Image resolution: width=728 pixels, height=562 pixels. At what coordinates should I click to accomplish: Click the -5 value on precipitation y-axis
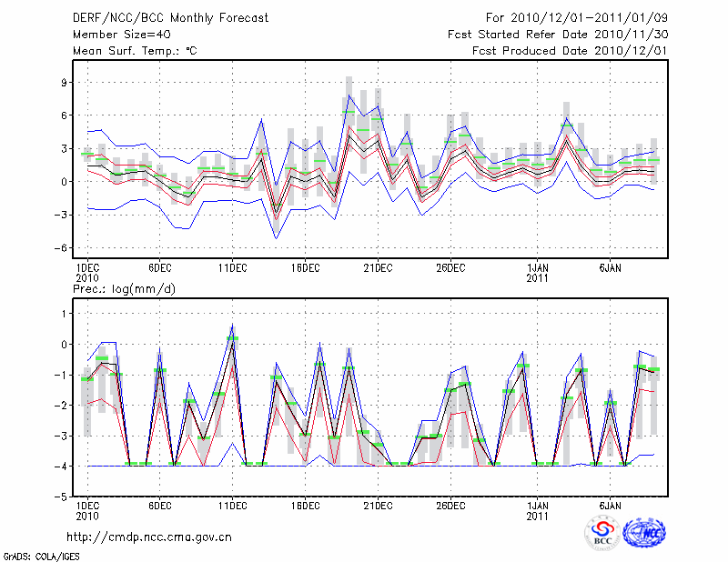tap(63, 497)
